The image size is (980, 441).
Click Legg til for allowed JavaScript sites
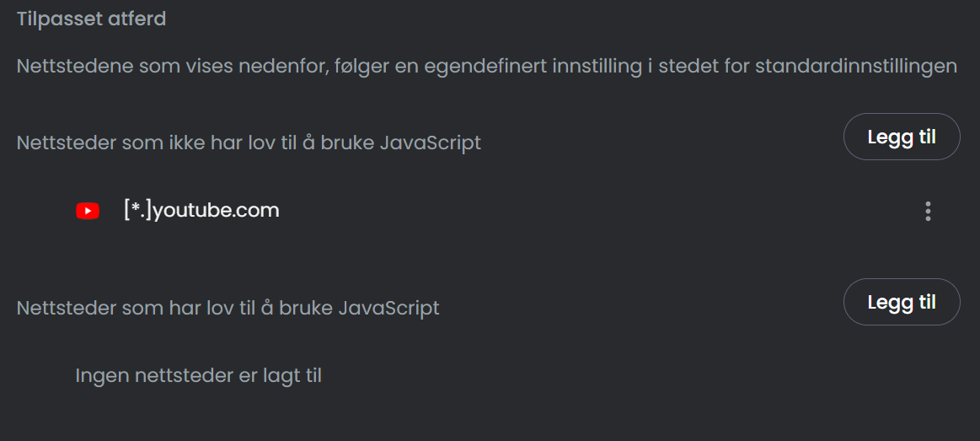point(902,302)
